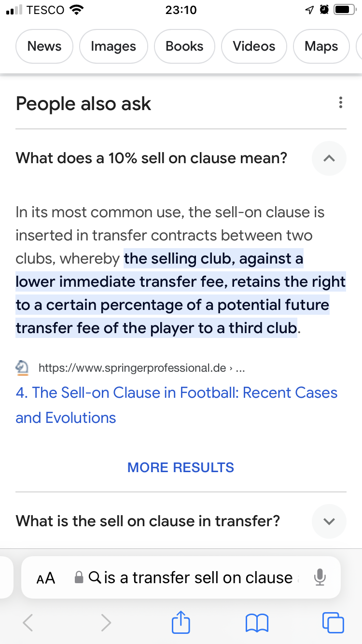Select the Books filter
Viewport: 362px width, 644px height.
coord(184,46)
